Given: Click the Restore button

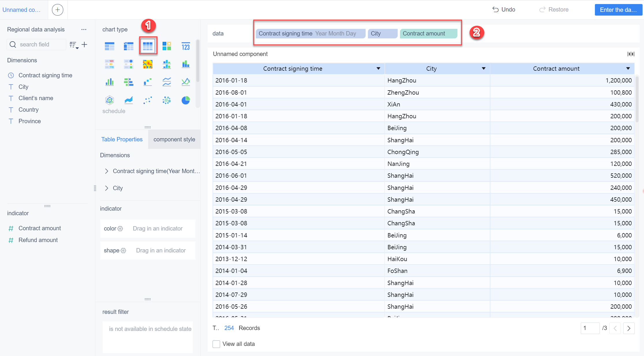Looking at the screenshot, I should (x=554, y=10).
